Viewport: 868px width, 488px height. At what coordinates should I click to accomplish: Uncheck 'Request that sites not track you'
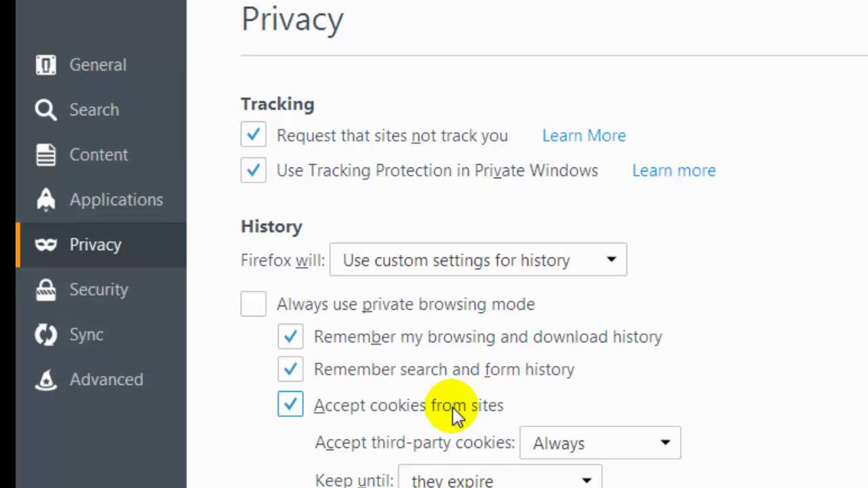253,135
